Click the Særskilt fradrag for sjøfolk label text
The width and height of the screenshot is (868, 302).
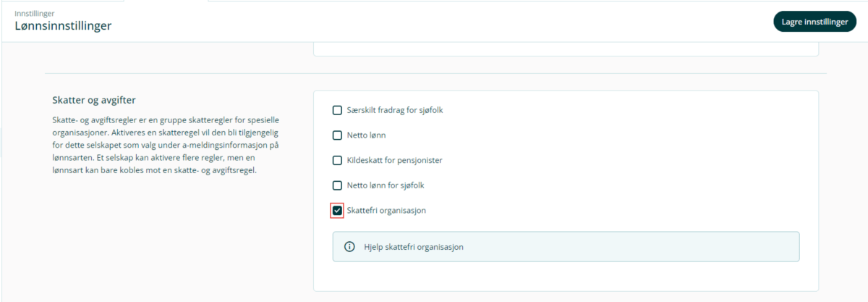point(393,111)
